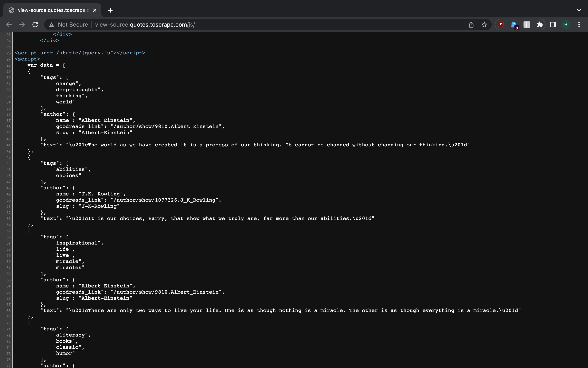588x368 pixels.
Task: Open the uBlock Origin extension icon
Action: tap(501, 25)
